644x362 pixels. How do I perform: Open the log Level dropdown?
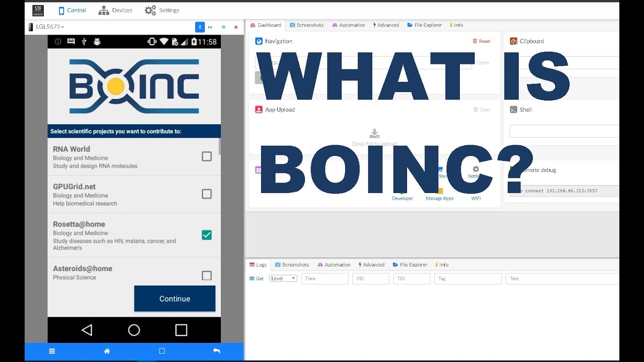click(x=283, y=279)
